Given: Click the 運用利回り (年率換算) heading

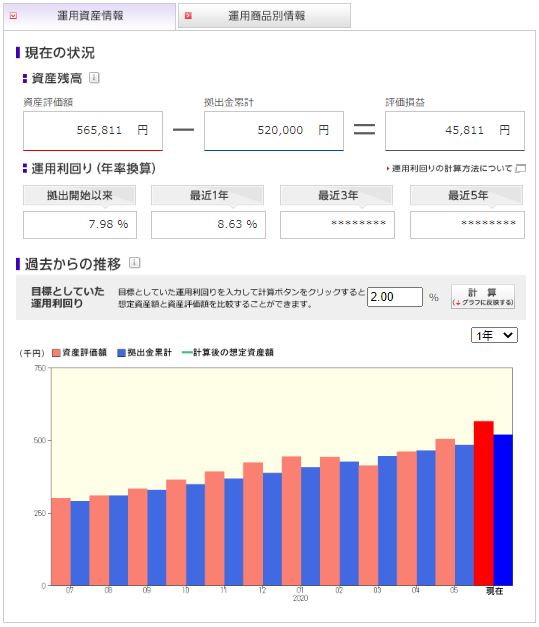Looking at the screenshot, I should (93, 168).
